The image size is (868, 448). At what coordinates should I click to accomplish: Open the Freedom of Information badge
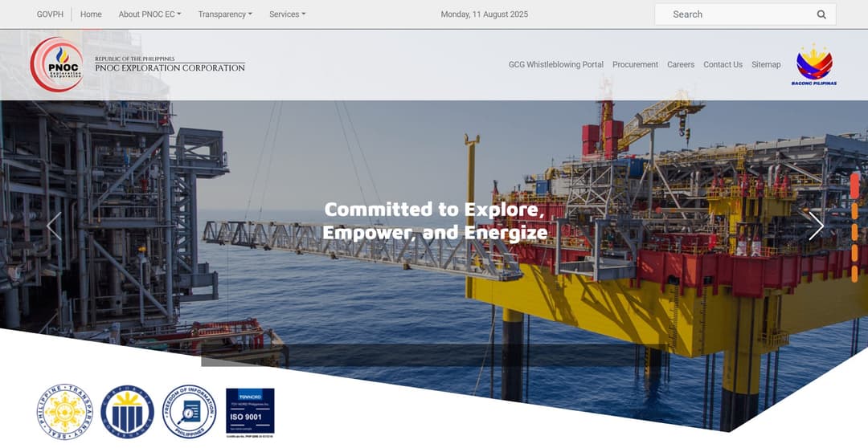tap(190, 411)
